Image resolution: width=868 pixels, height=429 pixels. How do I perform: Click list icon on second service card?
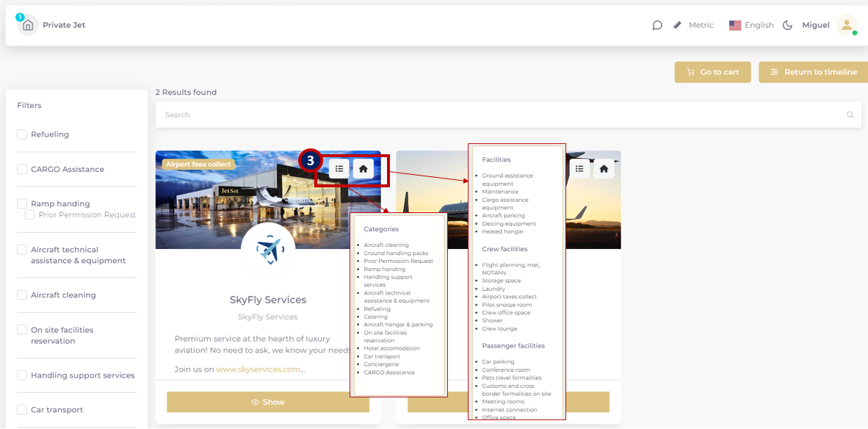click(580, 168)
